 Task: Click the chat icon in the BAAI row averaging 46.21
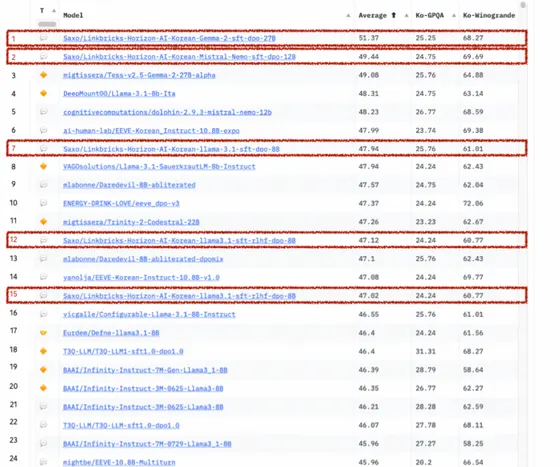[x=44, y=406]
